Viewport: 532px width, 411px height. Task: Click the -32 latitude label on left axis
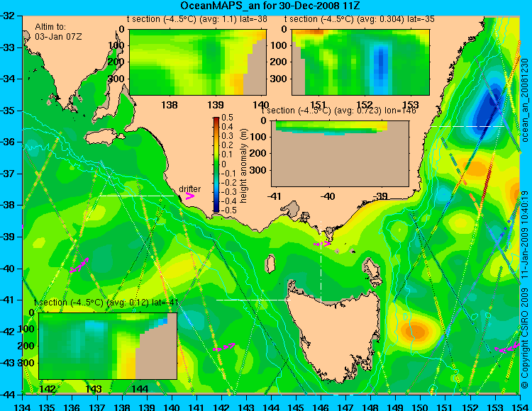click(x=8, y=16)
